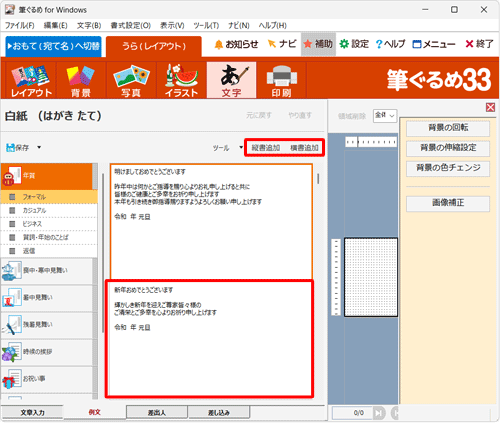Image resolution: width=500 pixels, height=425 pixels.
Task: Switch to the 例文 tab
Action: coord(95,412)
